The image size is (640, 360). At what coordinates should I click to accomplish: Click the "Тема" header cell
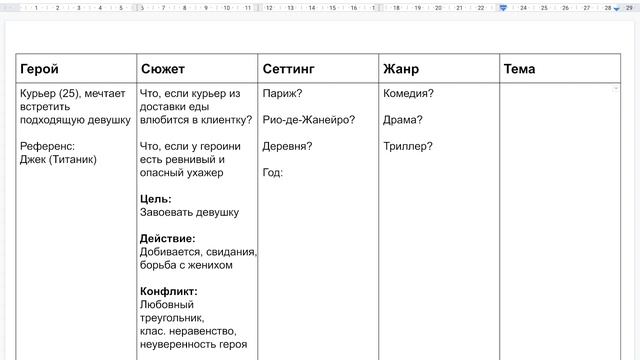pos(560,69)
